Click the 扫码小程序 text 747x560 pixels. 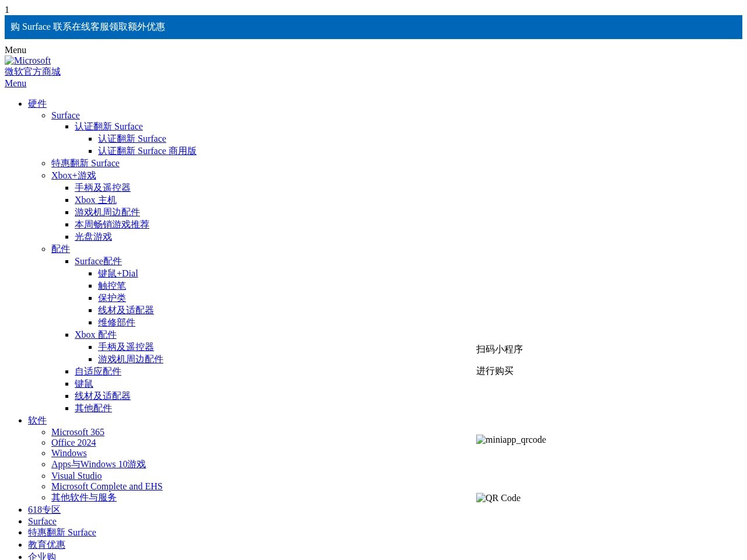(x=500, y=349)
